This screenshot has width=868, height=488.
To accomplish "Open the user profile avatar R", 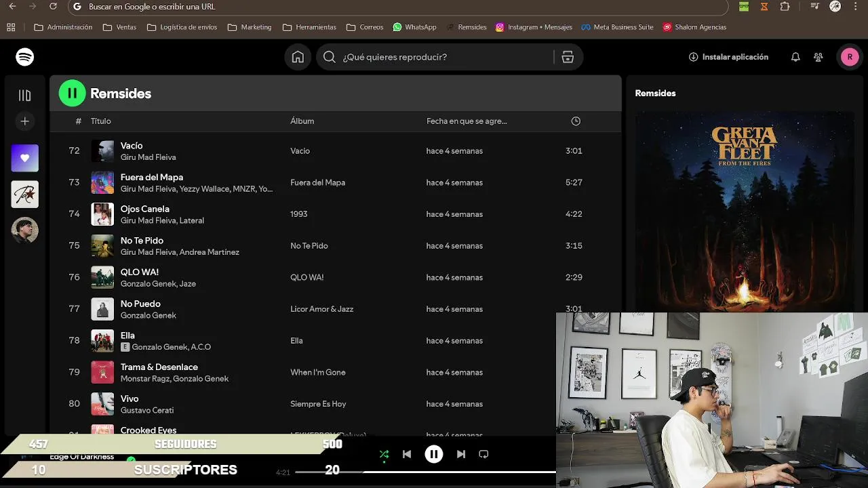I will tap(850, 57).
